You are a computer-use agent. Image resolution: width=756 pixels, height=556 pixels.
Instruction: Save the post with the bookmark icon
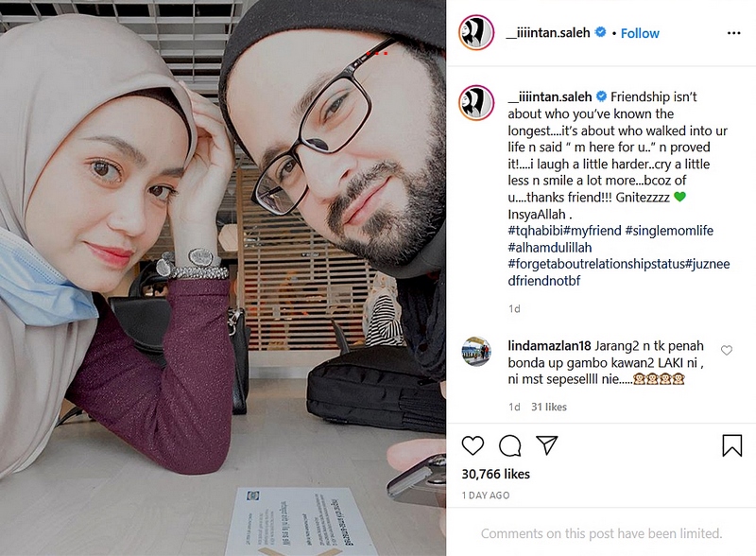click(731, 445)
